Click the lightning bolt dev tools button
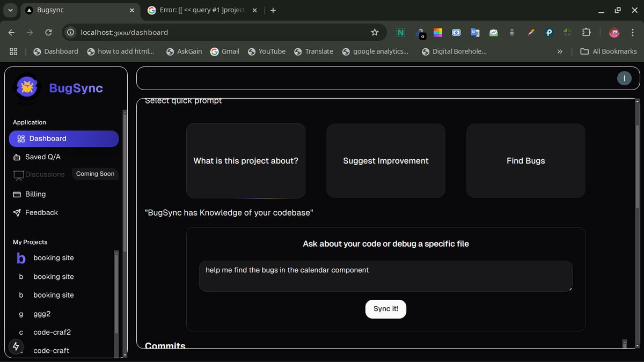The width and height of the screenshot is (644, 362). pos(16,346)
